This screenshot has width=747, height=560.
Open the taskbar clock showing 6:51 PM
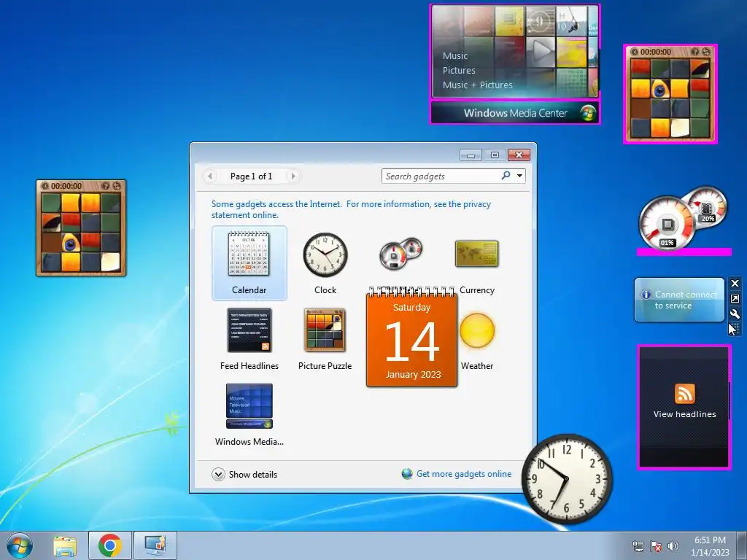coord(710,546)
